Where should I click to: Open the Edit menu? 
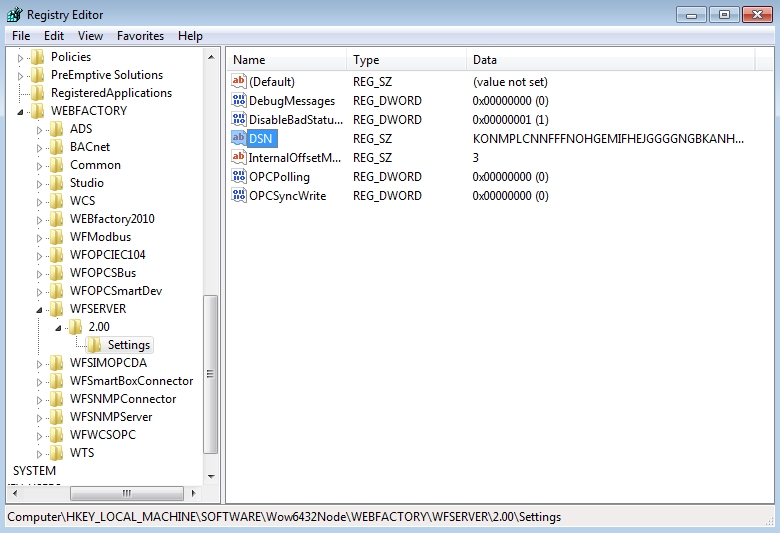[x=54, y=36]
